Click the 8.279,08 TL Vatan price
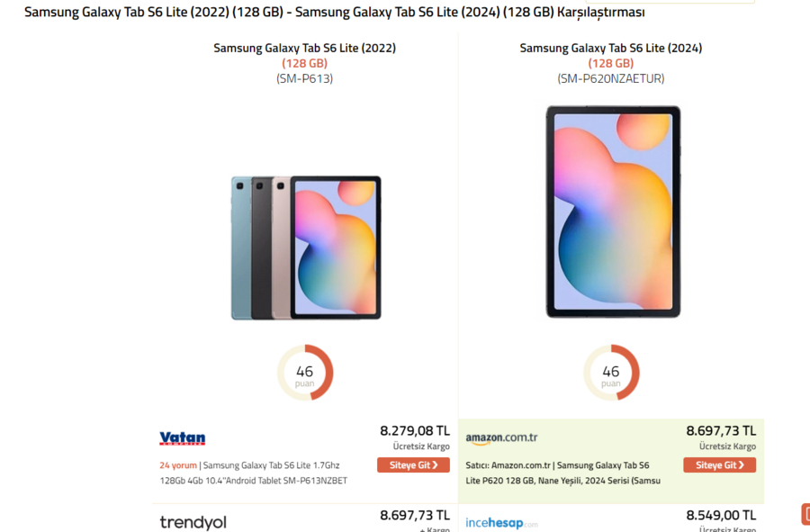 click(x=414, y=431)
